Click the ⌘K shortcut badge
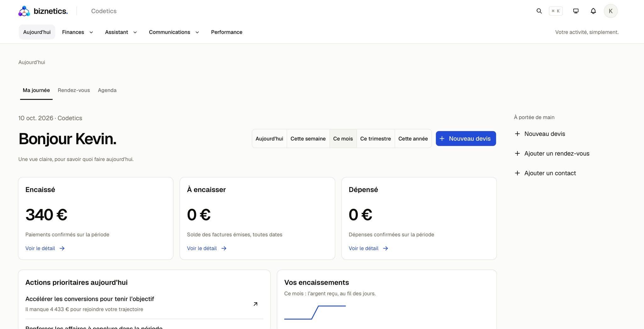This screenshot has height=329, width=644. [x=556, y=11]
